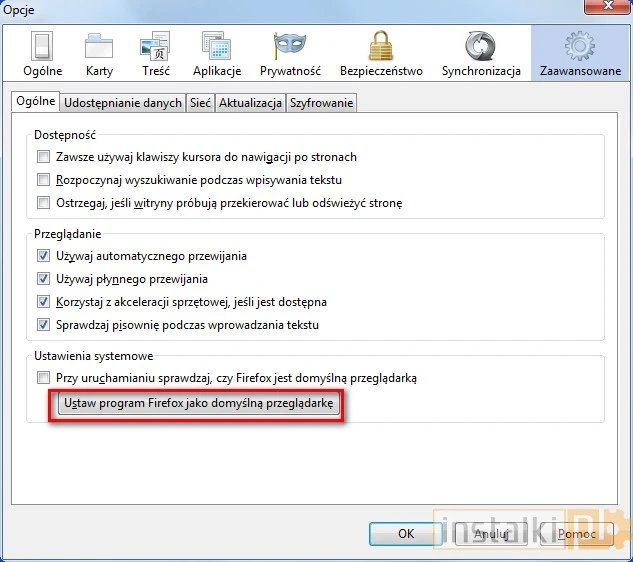Screen dimensions: 633x562
Task: Toggle hardware acceleration checkbox
Action: 43,302
